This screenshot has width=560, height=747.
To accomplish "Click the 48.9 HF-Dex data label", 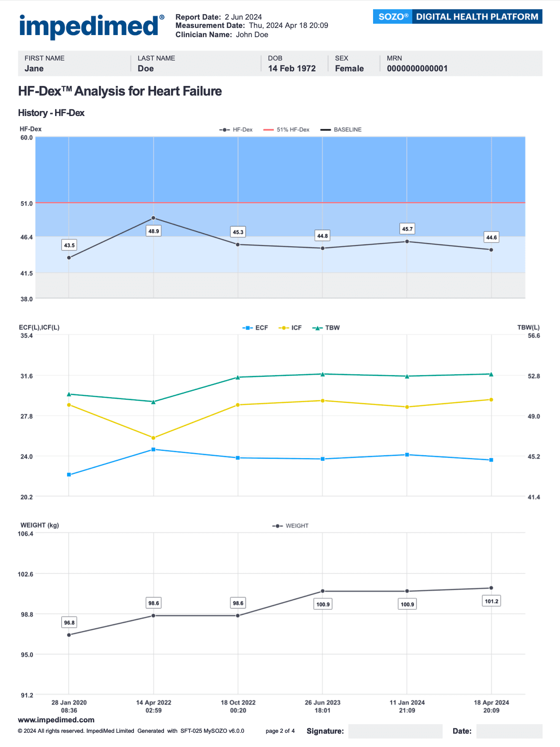I will [154, 231].
